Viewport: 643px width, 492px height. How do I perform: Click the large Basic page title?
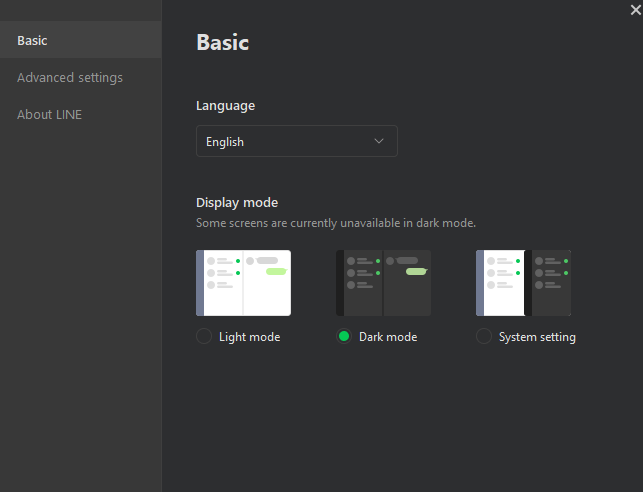[x=223, y=42]
